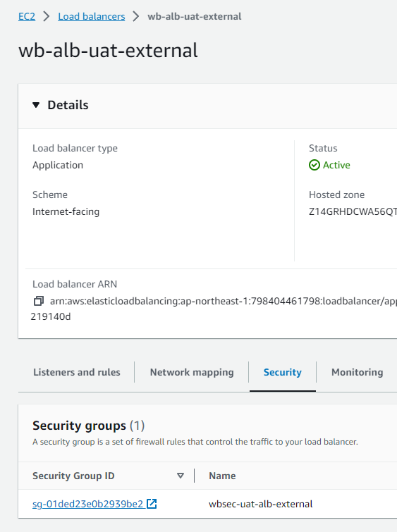Click the Security Group ID column header
The width and height of the screenshot is (397, 532).
(x=73, y=476)
